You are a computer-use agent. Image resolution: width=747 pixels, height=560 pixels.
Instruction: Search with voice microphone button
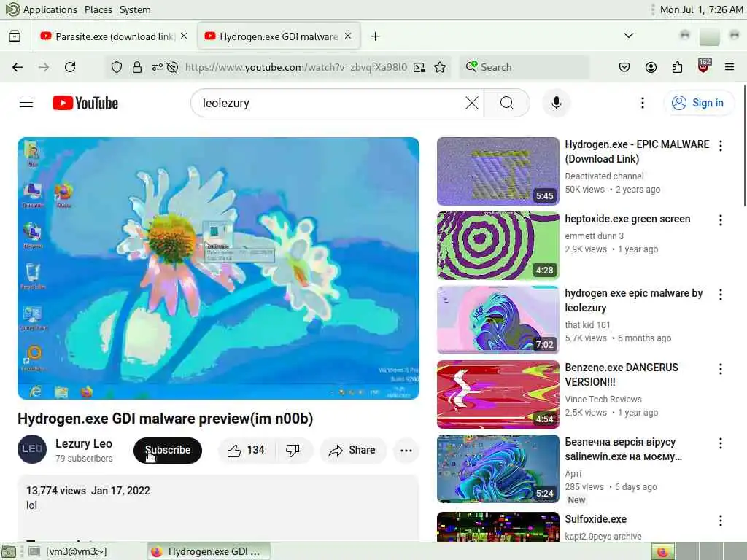click(557, 103)
